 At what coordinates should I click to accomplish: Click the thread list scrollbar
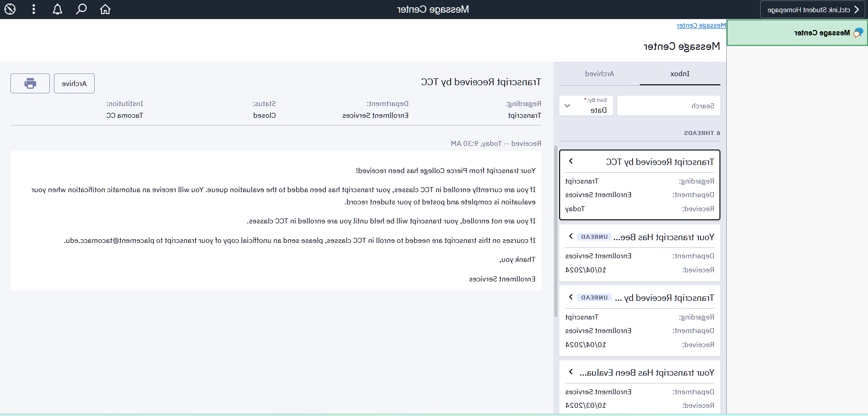click(556, 231)
